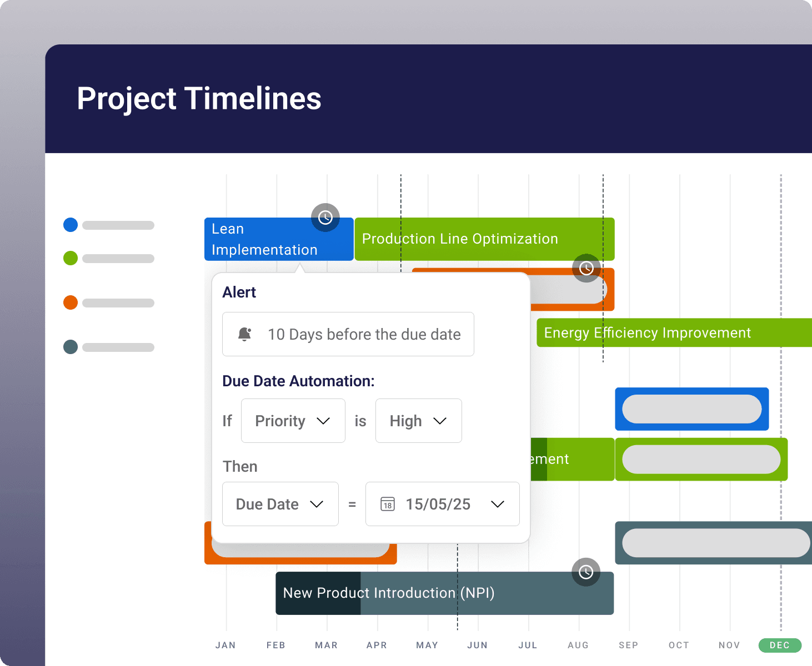Screen dimensions: 812x666
Task: Click clock icon on Lean Implementation bar
Action: tap(325, 218)
